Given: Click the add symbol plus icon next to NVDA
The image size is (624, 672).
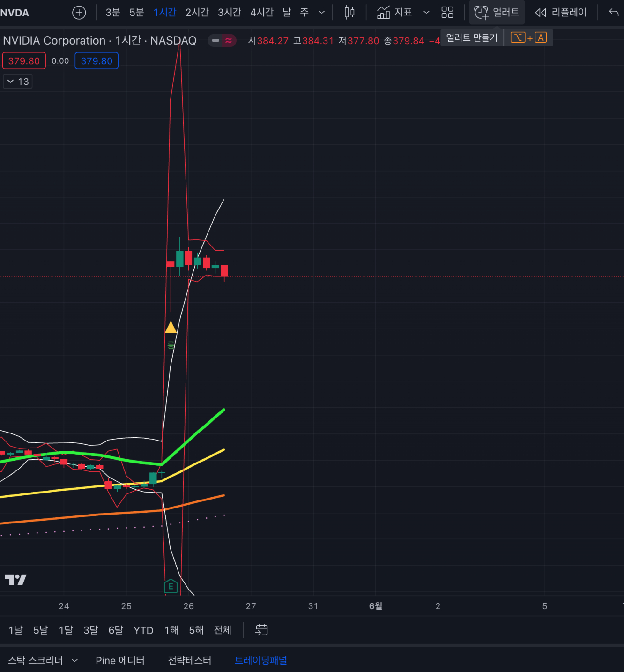Looking at the screenshot, I should pyautogui.click(x=79, y=13).
